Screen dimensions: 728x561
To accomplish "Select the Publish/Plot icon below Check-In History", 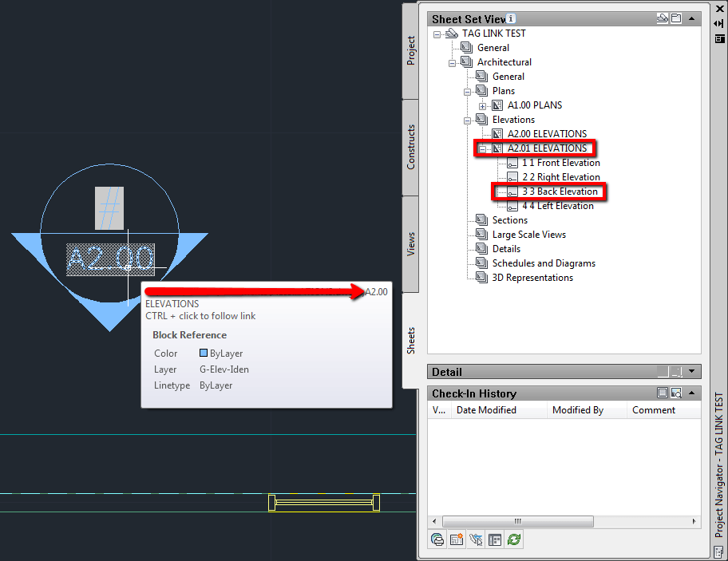I will [437, 539].
